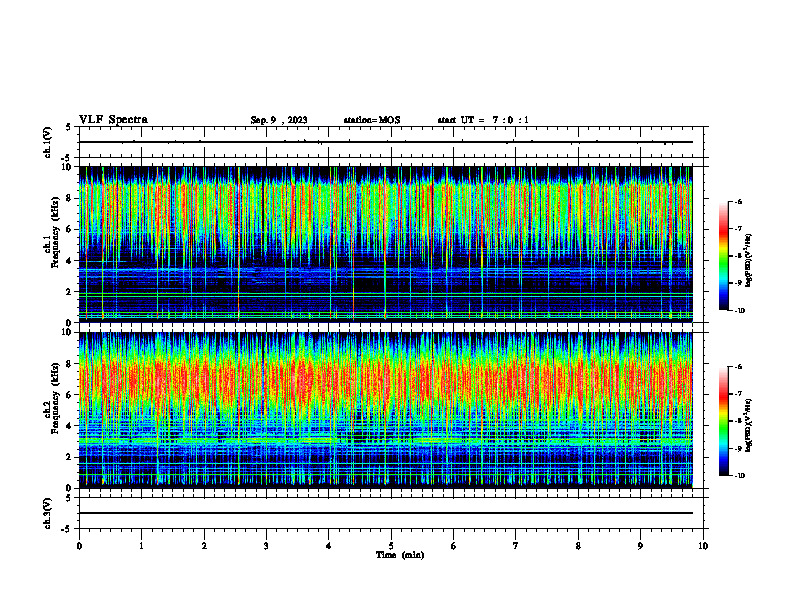Click time axis tick label "3"

[x=266, y=546]
